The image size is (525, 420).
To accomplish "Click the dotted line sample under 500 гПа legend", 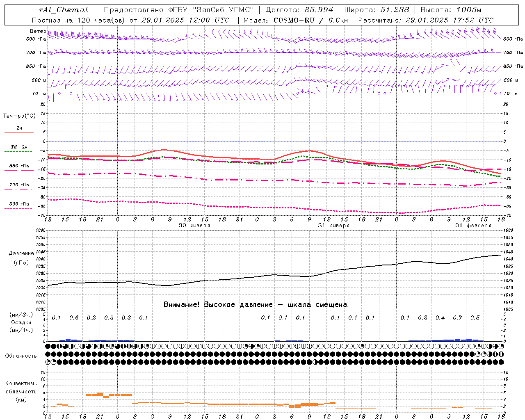I will pos(18,208).
